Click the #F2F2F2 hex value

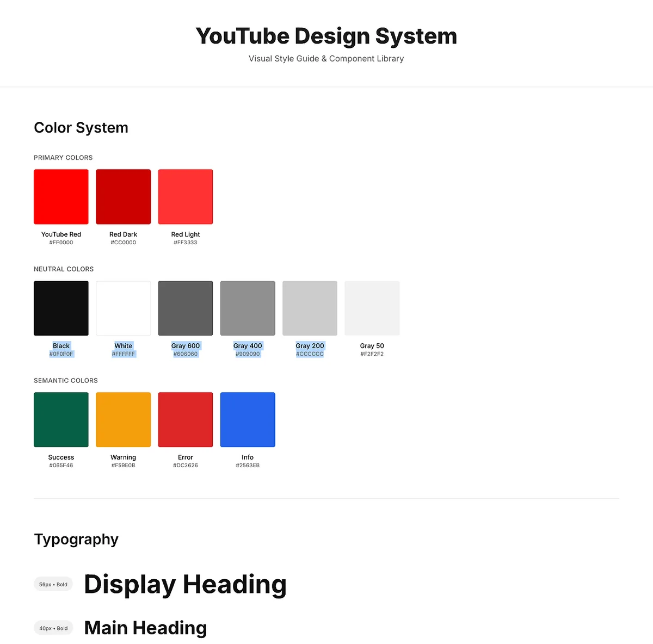(372, 354)
